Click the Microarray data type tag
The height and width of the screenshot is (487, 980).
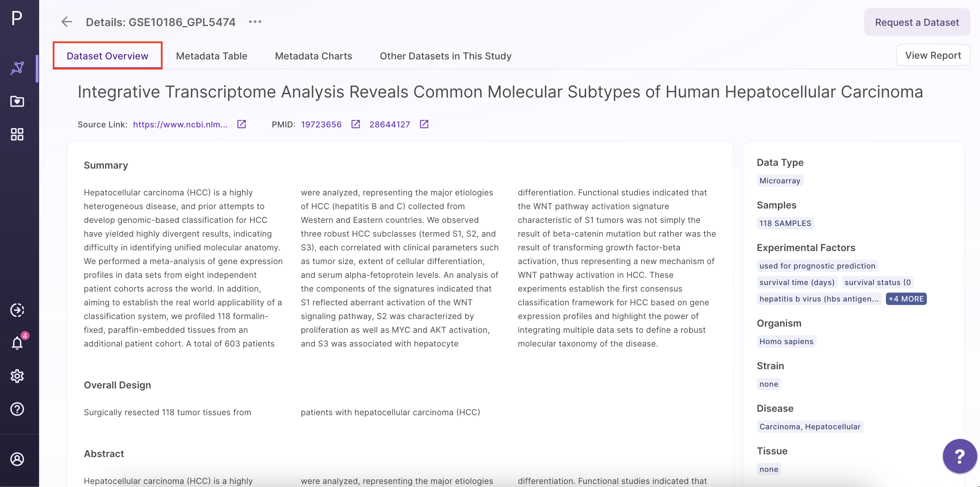[x=779, y=181]
